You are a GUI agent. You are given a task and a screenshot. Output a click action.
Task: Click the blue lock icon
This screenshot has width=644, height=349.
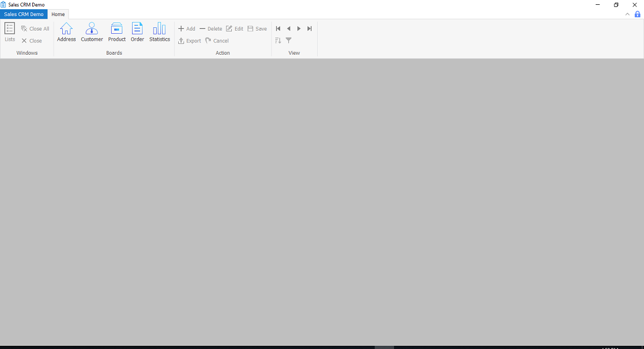pyautogui.click(x=638, y=14)
